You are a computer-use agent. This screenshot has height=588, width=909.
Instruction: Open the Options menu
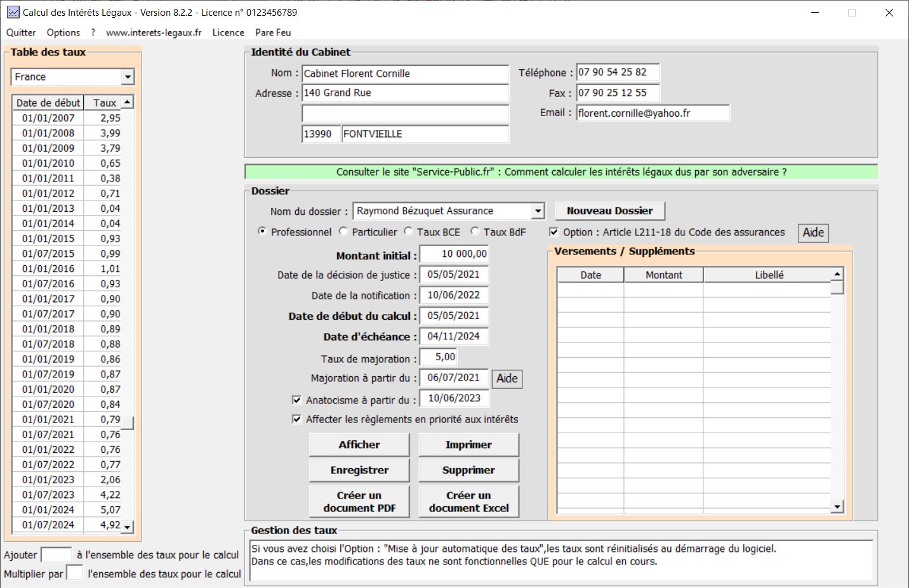coord(63,32)
